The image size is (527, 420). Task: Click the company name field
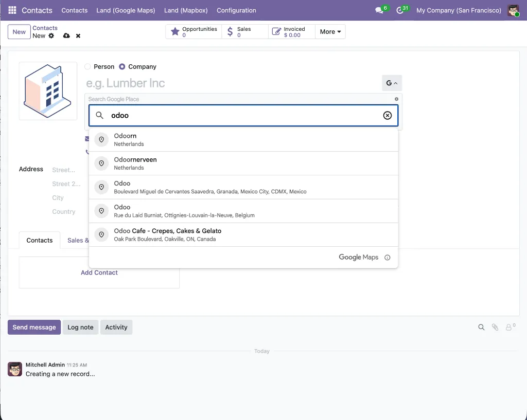[x=232, y=83]
